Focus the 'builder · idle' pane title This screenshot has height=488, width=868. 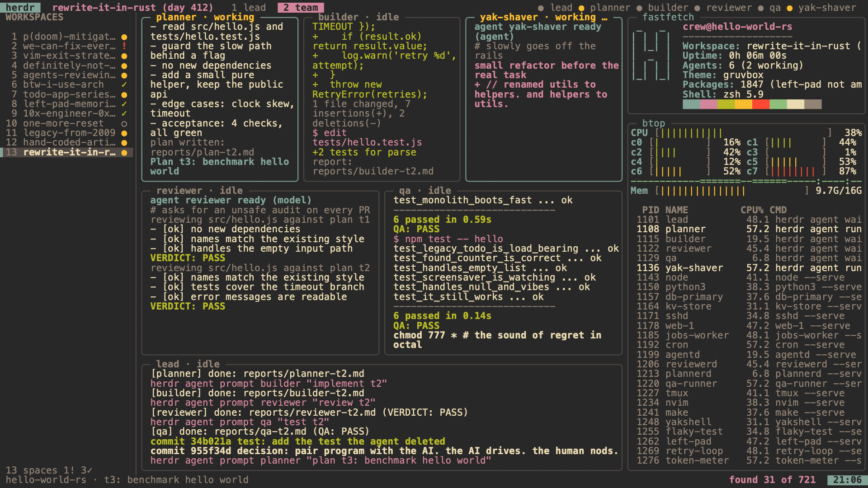pos(359,17)
